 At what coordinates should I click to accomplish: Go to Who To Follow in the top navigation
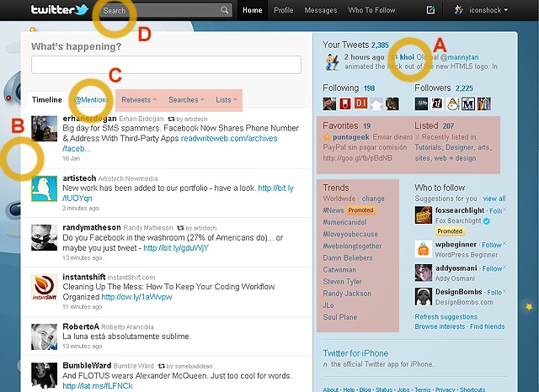[371, 11]
